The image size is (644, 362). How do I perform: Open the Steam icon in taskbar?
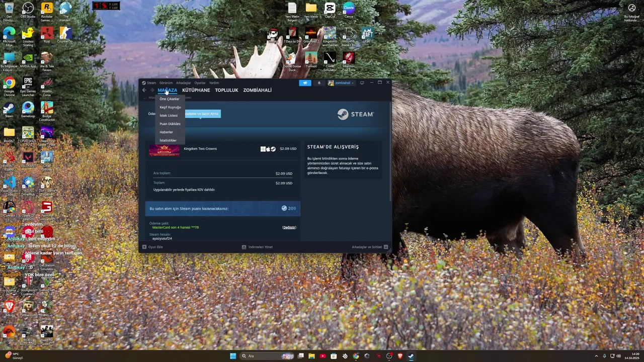(411, 356)
